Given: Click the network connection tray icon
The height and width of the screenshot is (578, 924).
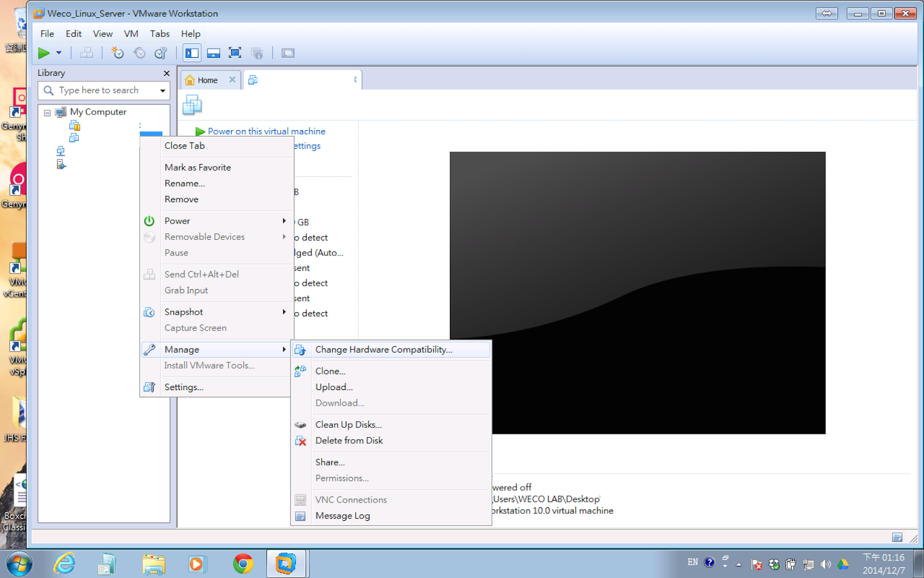Looking at the screenshot, I should coord(808,564).
